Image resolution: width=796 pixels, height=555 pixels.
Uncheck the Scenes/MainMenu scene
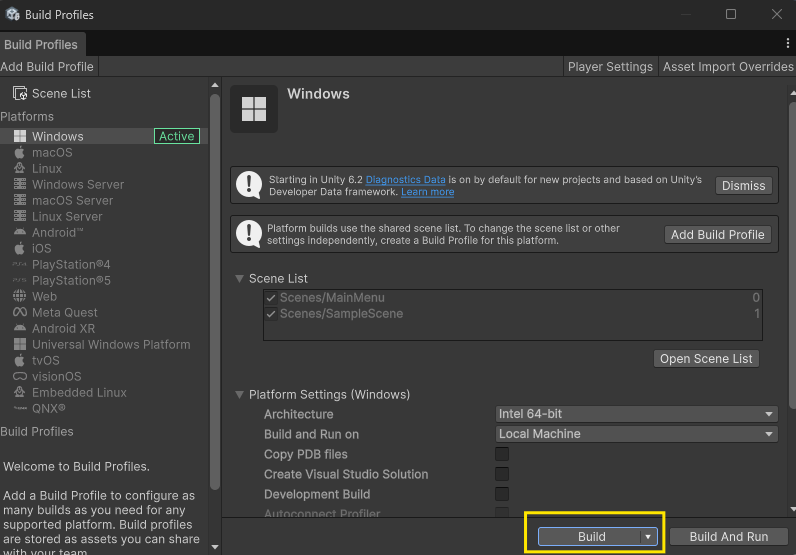(271, 298)
